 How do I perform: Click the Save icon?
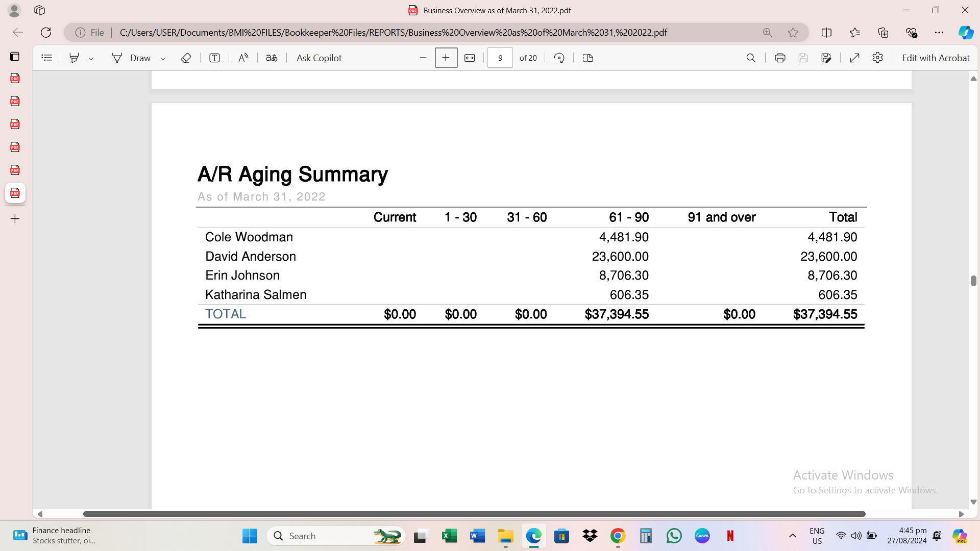(803, 58)
